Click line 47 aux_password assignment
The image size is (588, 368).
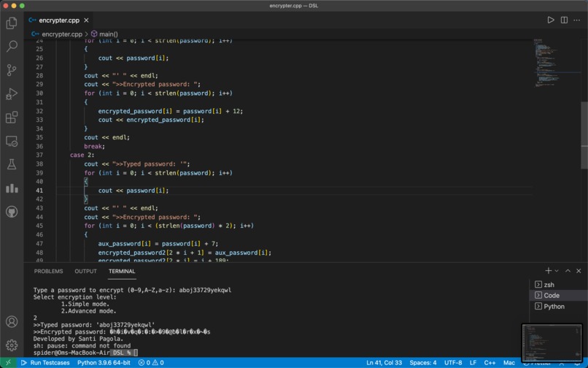[158, 244]
